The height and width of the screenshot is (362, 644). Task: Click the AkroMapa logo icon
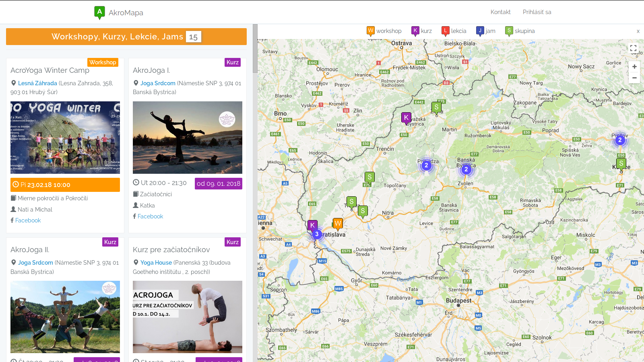tap(99, 12)
